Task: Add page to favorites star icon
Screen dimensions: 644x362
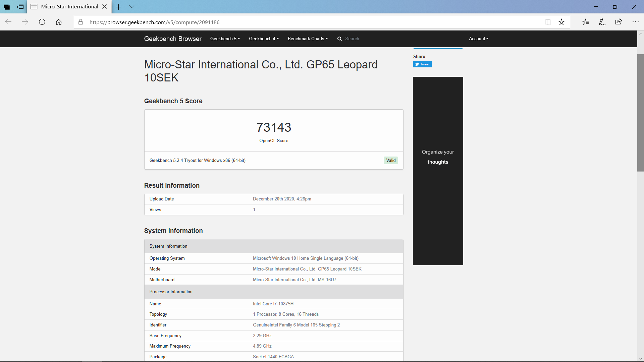Action: pyautogui.click(x=561, y=22)
